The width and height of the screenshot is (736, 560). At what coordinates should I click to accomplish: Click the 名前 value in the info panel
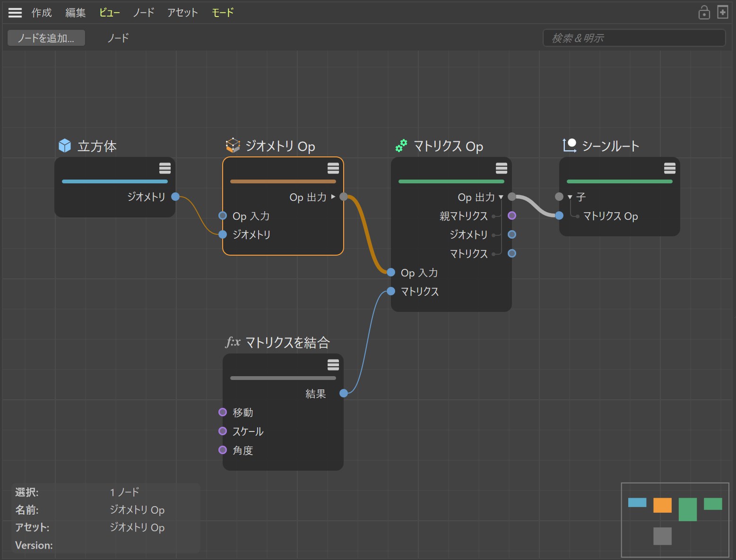click(x=137, y=510)
